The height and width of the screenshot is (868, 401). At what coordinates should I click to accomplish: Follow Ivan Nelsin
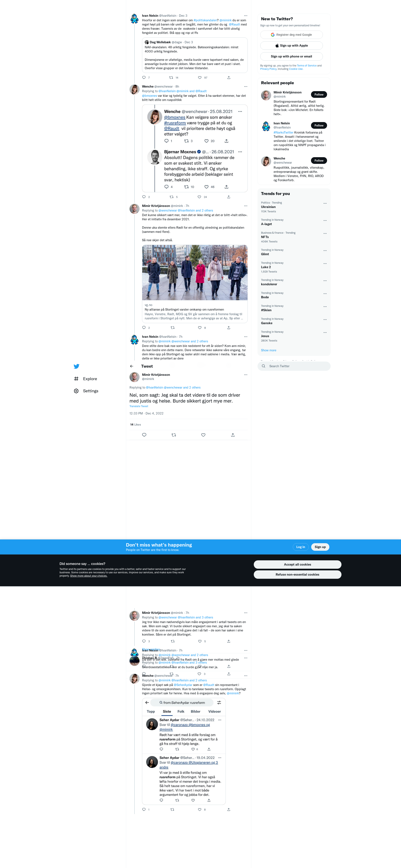pyautogui.click(x=319, y=125)
